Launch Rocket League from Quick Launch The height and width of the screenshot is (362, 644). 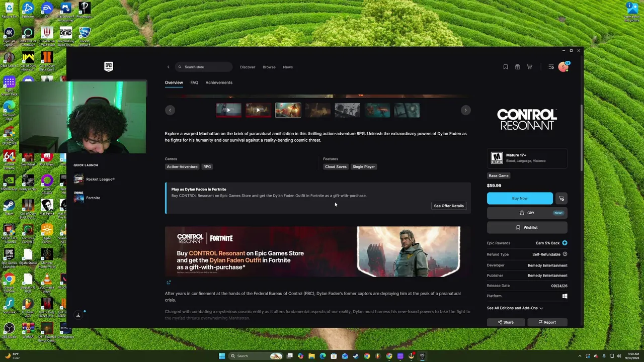point(94,179)
